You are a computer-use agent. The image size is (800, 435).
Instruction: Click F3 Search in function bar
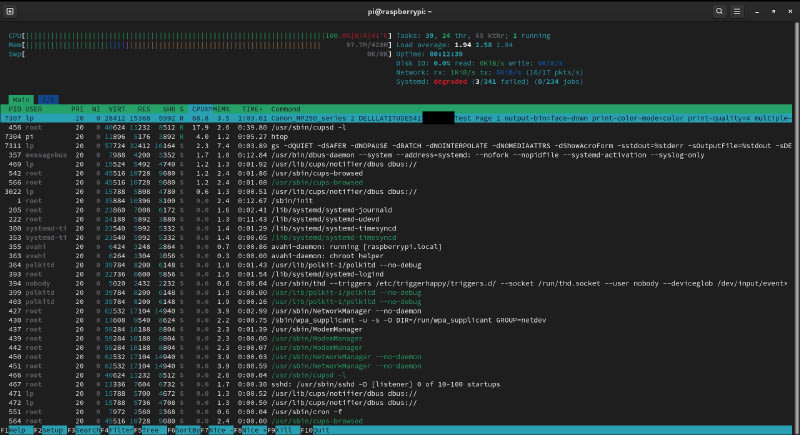pyautogui.click(x=89, y=429)
